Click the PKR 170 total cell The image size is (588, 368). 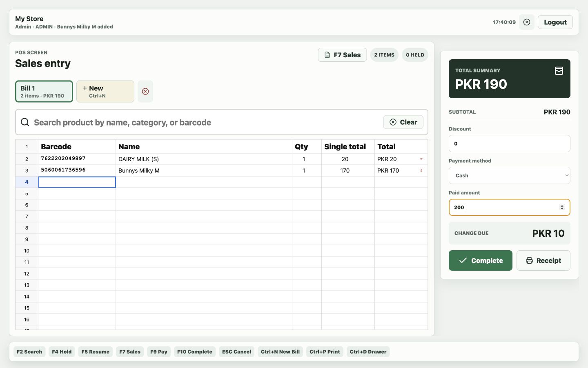click(x=401, y=171)
